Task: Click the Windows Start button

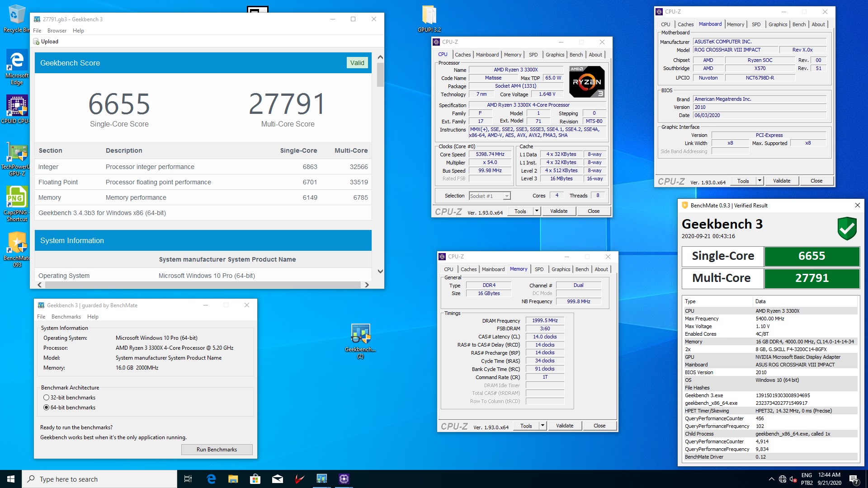Action: [11, 479]
